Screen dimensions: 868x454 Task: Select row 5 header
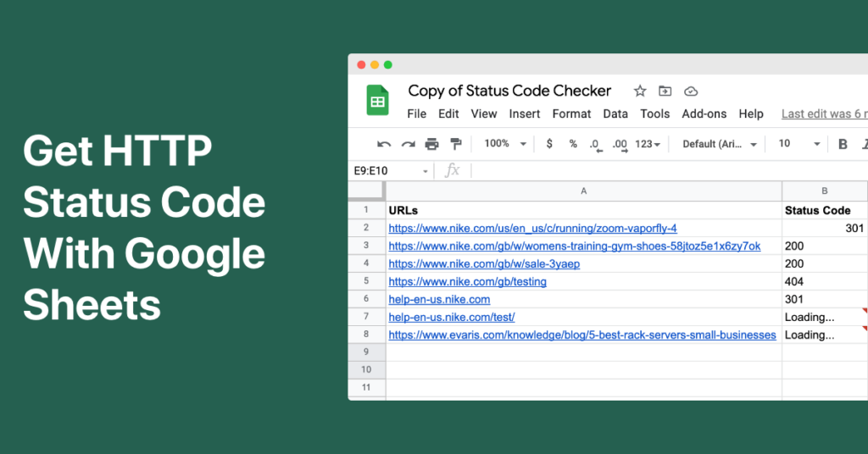366,281
